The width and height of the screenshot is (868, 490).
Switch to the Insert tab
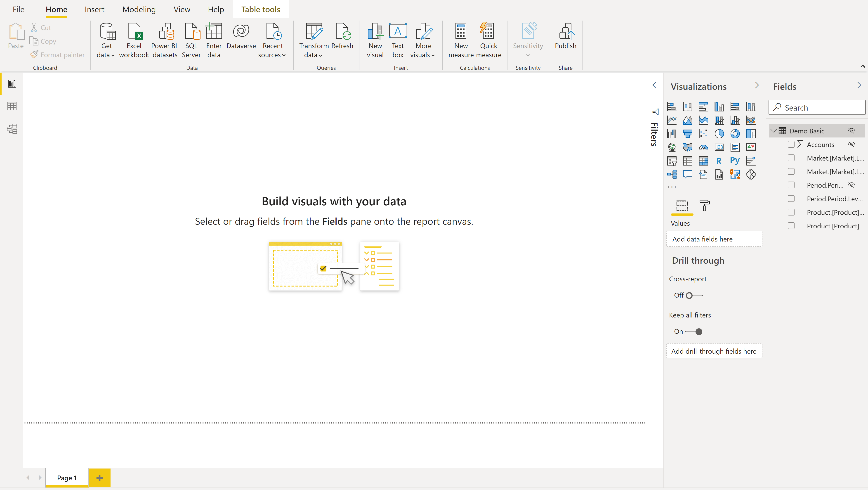94,9
